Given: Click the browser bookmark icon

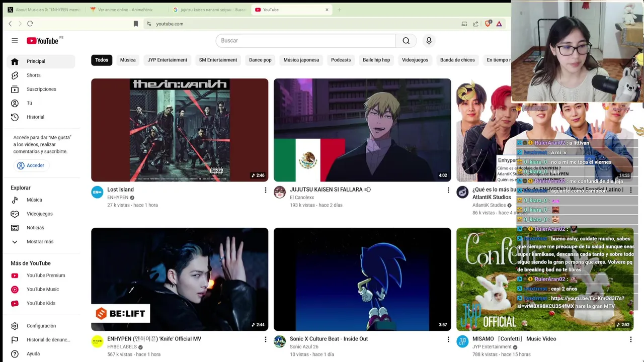Looking at the screenshot, I should [135, 24].
